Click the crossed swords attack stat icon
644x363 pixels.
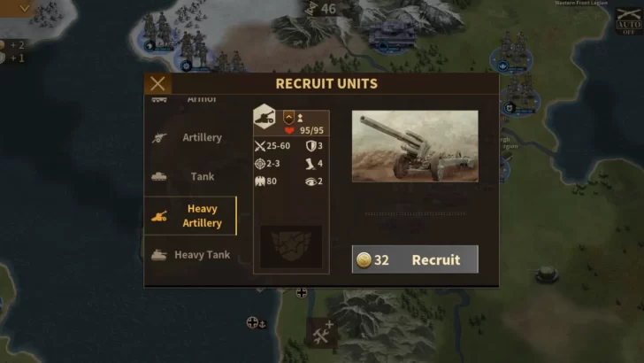pos(260,146)
